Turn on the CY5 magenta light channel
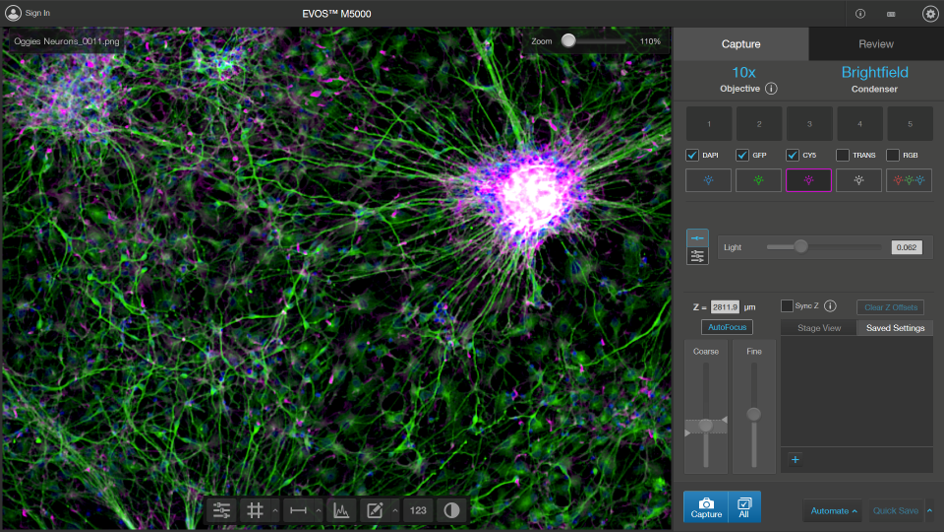 [808, 180]
